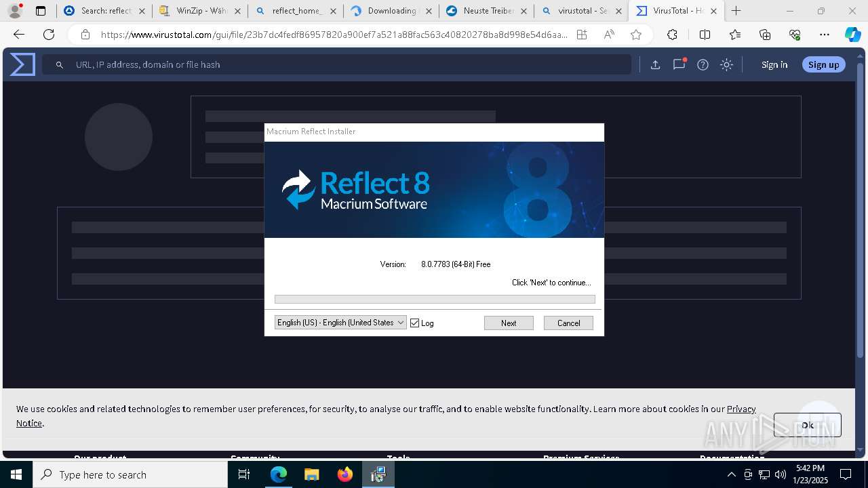The image size is (868, 488).
Task: Refresh the VirusTotal page
Action: [49, 35]
